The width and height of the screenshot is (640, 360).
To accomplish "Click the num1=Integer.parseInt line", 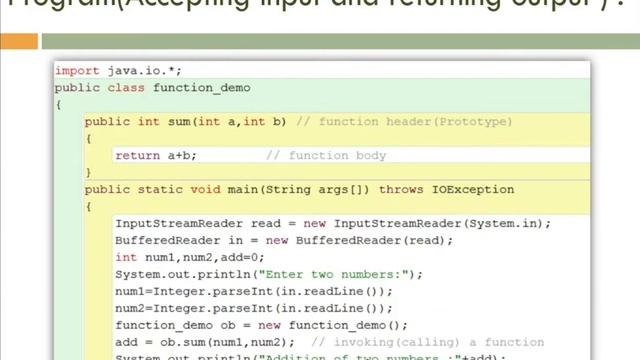I will click(254, 291).
